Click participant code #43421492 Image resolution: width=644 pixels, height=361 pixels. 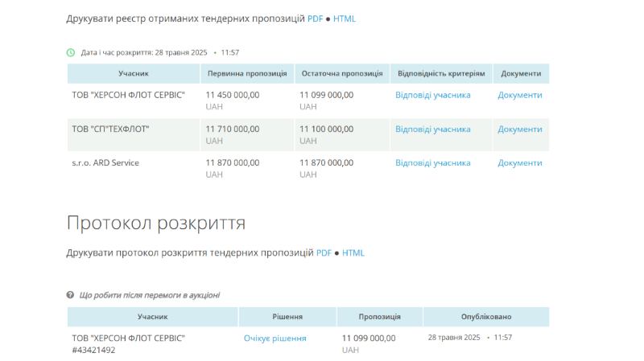[93, 351]
